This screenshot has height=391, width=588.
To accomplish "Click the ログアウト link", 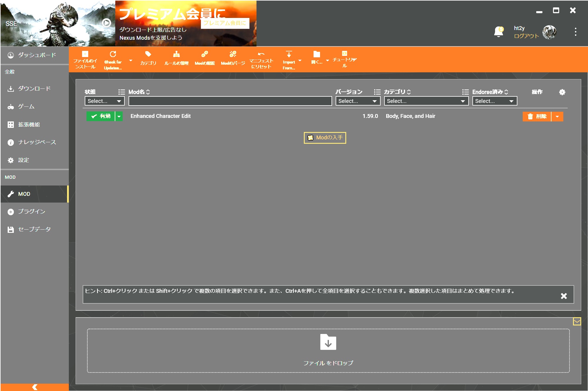I will point(526,36).
